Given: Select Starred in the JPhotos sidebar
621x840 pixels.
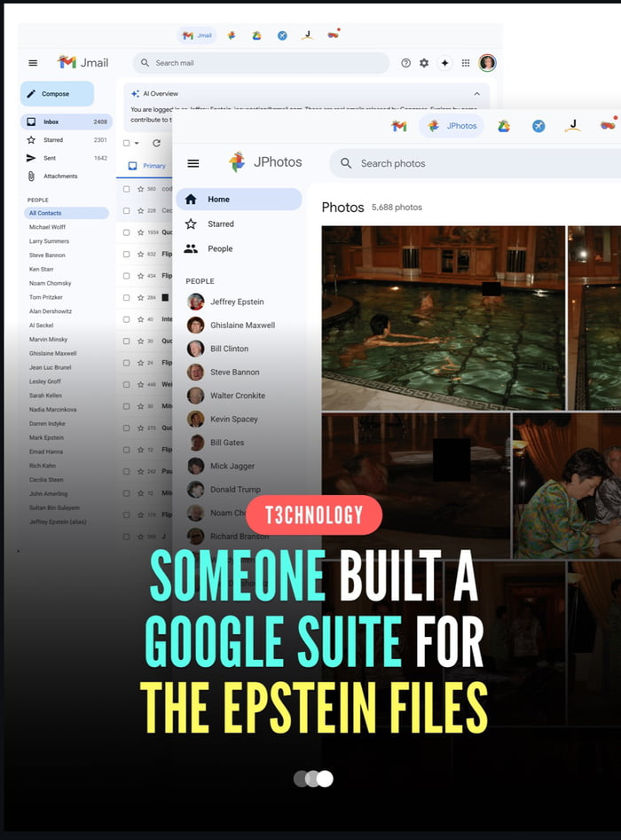Looking at the screenshot, I should [x=221, y=224].
